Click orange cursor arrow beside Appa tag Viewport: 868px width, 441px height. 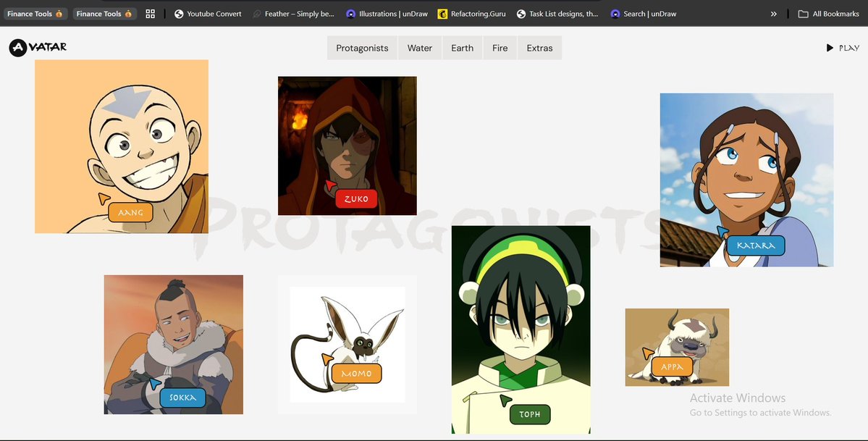647,353
